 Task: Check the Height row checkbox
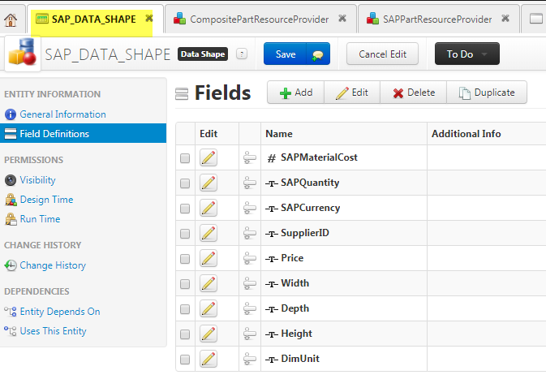185,334
